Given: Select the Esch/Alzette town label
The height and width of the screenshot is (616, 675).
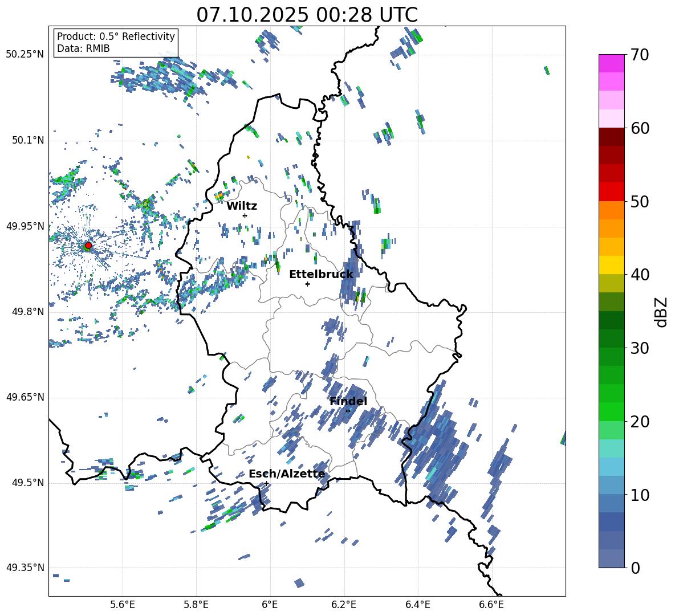Looking at the screenshot, I should [287, 474].
